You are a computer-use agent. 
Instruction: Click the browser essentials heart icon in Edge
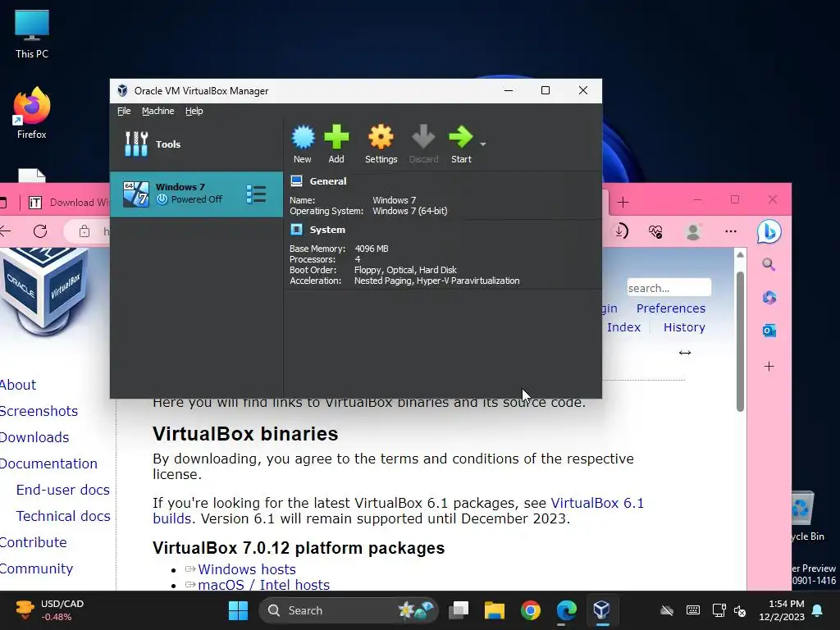coord(655,231)
